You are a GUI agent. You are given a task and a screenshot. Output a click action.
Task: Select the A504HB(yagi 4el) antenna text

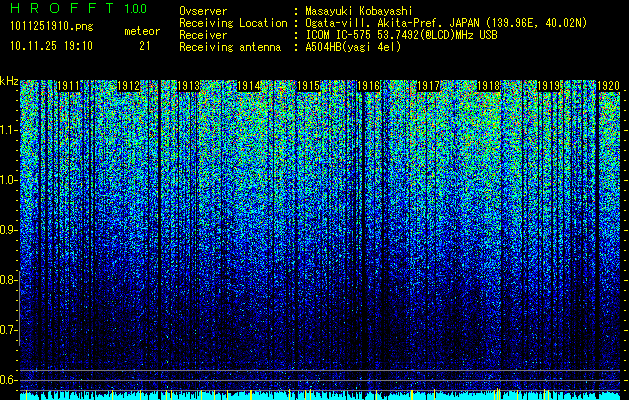[353, 47]
